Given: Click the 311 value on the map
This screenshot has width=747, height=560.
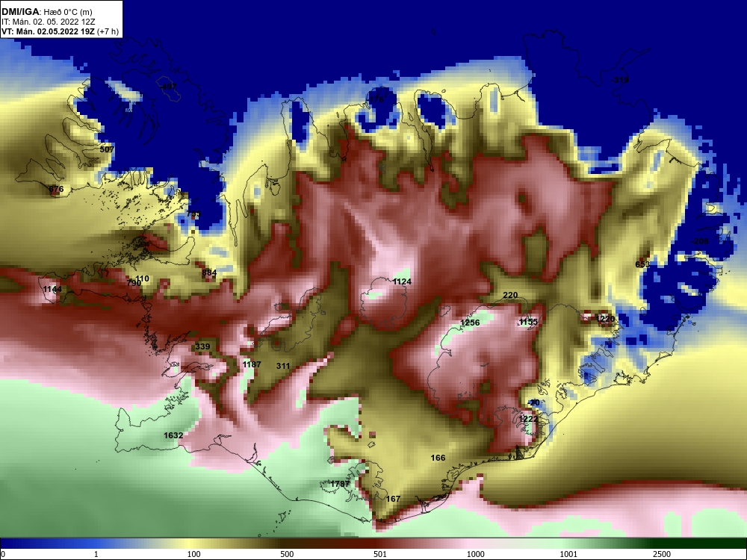Looking at the screenshot, I should click(283, 366).
